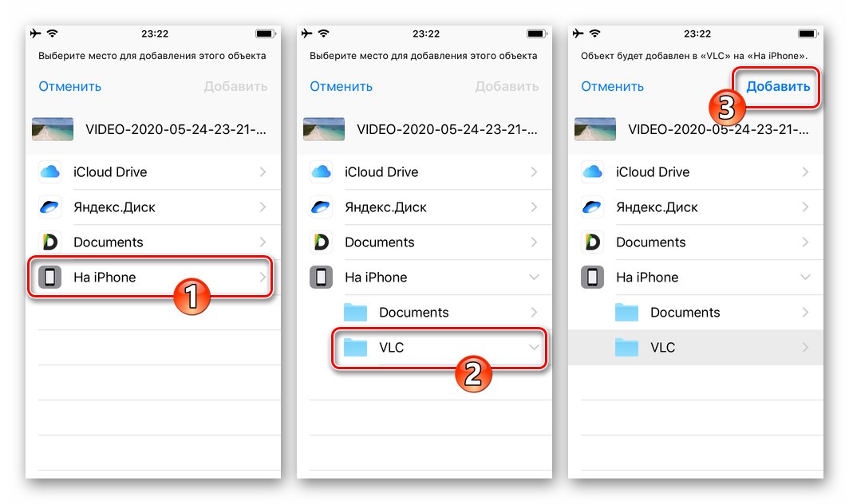Click VLC folder icon in third screen
Screen dimensions: 849x504
627,347
